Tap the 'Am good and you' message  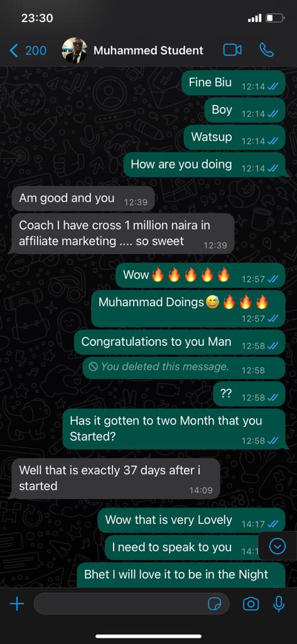pos(84,199)
